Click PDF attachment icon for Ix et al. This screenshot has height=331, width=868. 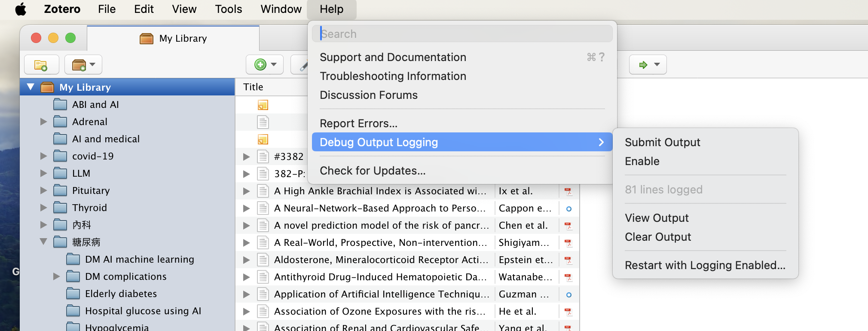pyautogui.click(x=568, y=191)
